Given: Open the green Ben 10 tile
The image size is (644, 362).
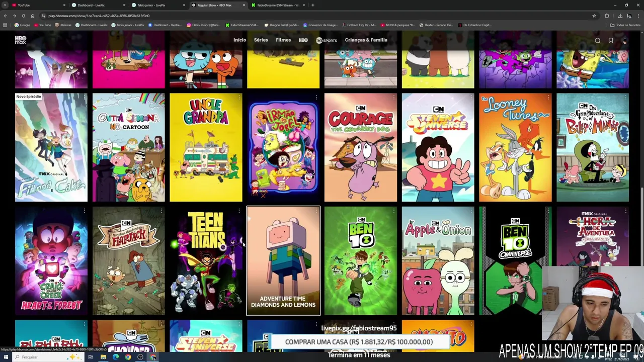Looking at the screenshot, I should (x=361, y=261).
